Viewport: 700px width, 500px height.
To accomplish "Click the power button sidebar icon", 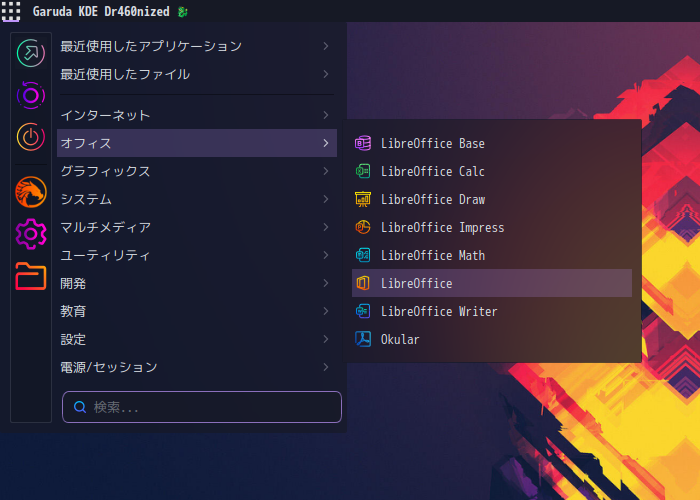I will (31, 137).
